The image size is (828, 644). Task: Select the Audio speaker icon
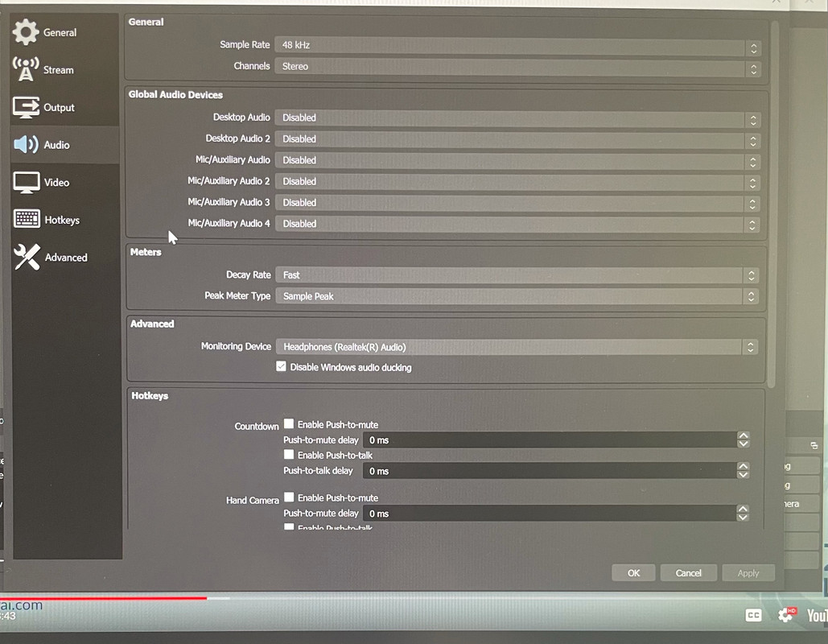coord(26,144)
